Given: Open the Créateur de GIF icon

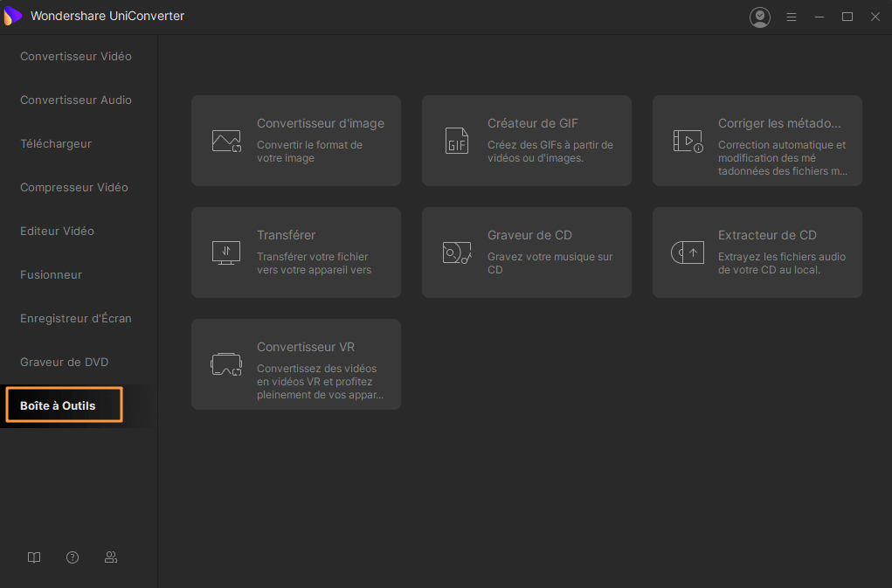Looking at the screenshot, I should (x=457, y=141).
